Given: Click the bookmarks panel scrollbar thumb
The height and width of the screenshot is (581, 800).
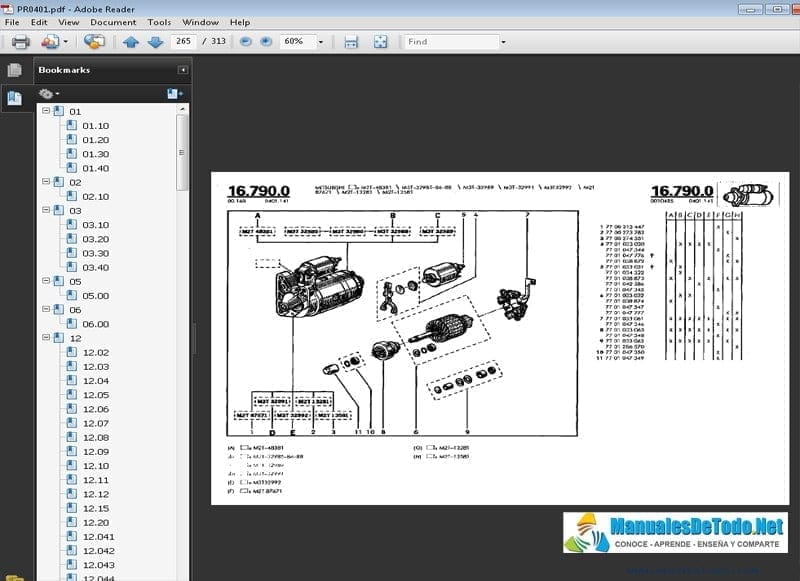Looking at the screenshot, I should (x=182, y=152).
